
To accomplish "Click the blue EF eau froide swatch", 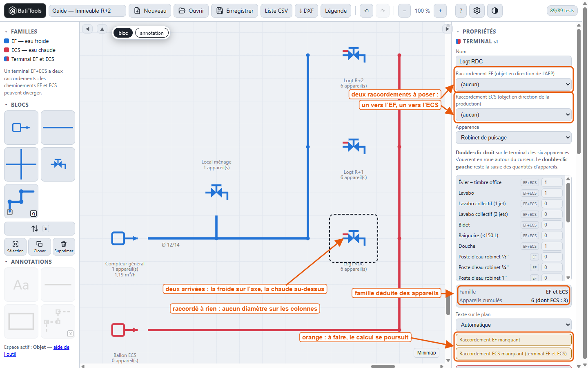I will click(7, 41).
